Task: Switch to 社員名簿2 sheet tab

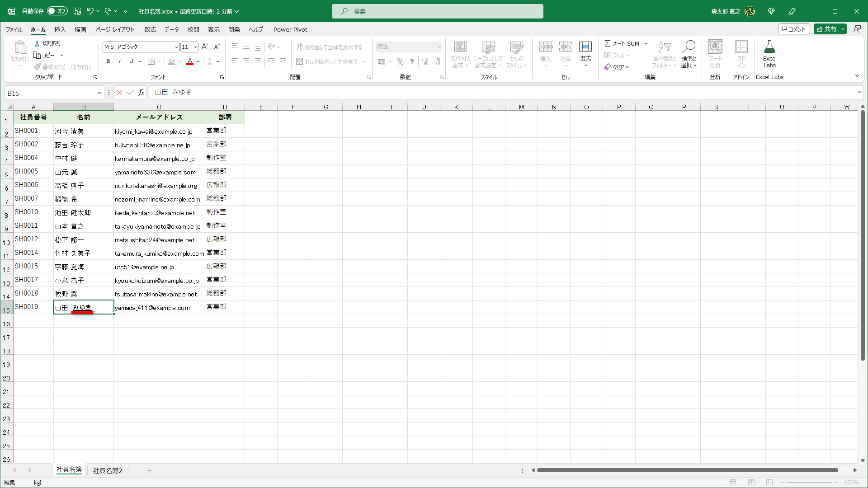Action: tap(108, 470)
